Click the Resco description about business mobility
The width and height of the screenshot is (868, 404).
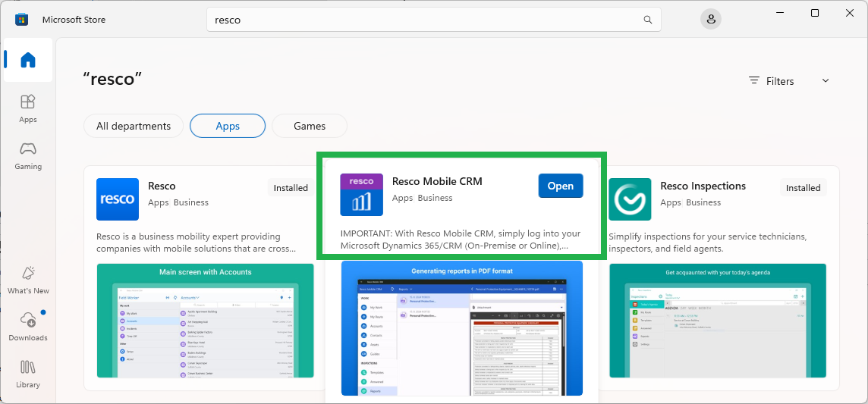point(197,243)
